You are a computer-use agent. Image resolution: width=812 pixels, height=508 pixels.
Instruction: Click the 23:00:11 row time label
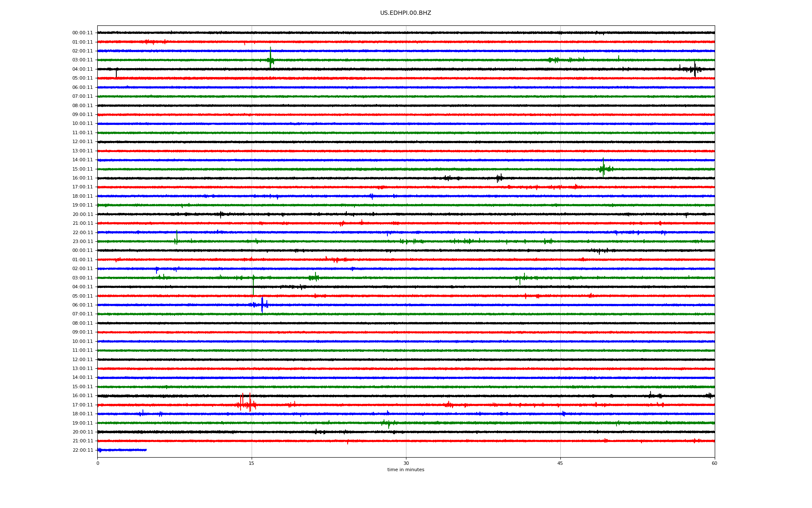click(82, 242)
